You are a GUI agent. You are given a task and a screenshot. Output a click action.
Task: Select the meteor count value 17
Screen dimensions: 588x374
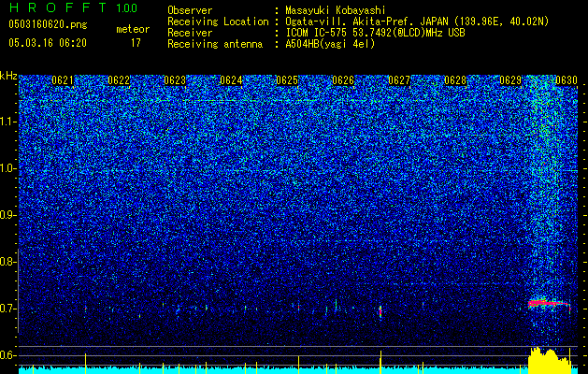pos(136,43)
